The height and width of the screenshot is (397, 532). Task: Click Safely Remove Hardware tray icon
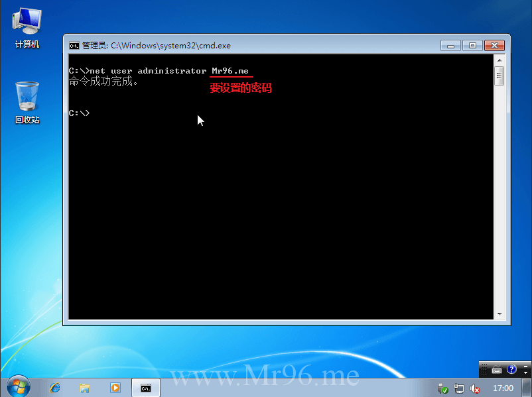(442, 388)
